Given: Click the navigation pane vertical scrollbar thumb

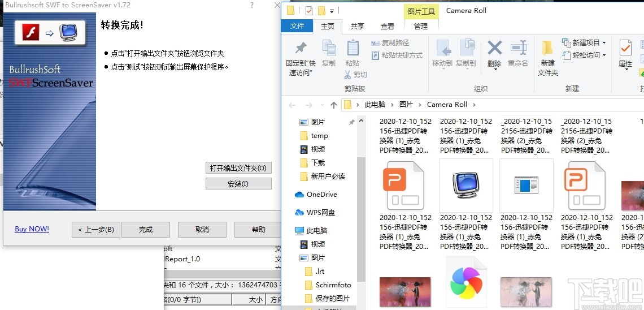Looking at the screenshot, I should pos(361,220).
